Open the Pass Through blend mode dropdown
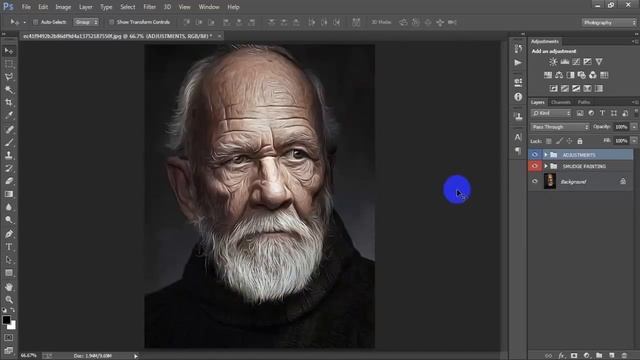Viewport: 640px width, 360px height. 560,127
